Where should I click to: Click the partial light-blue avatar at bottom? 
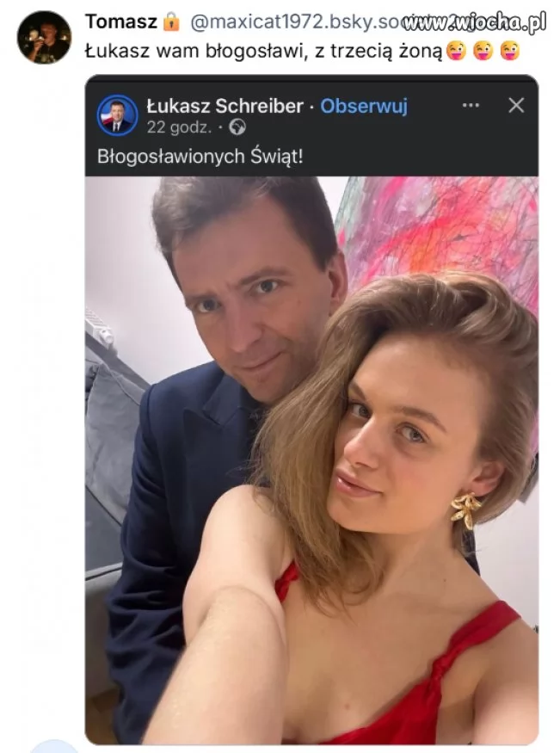(x=53, y=746)
